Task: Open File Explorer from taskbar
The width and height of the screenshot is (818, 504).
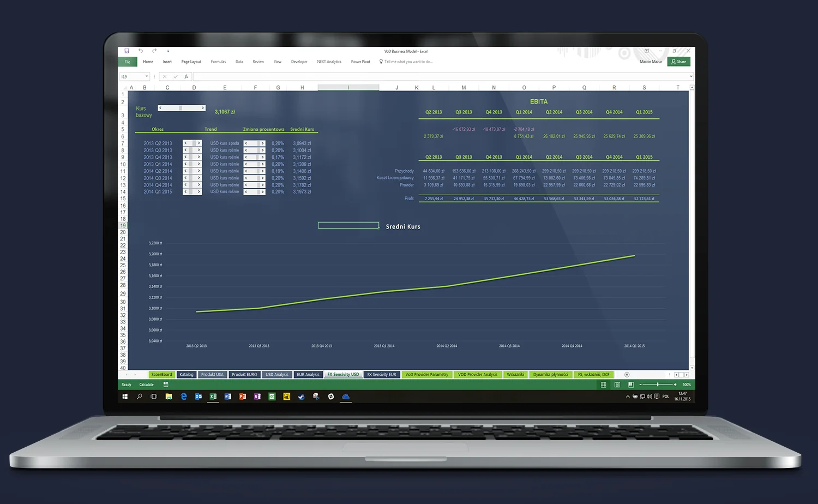Action: [169, 397]
